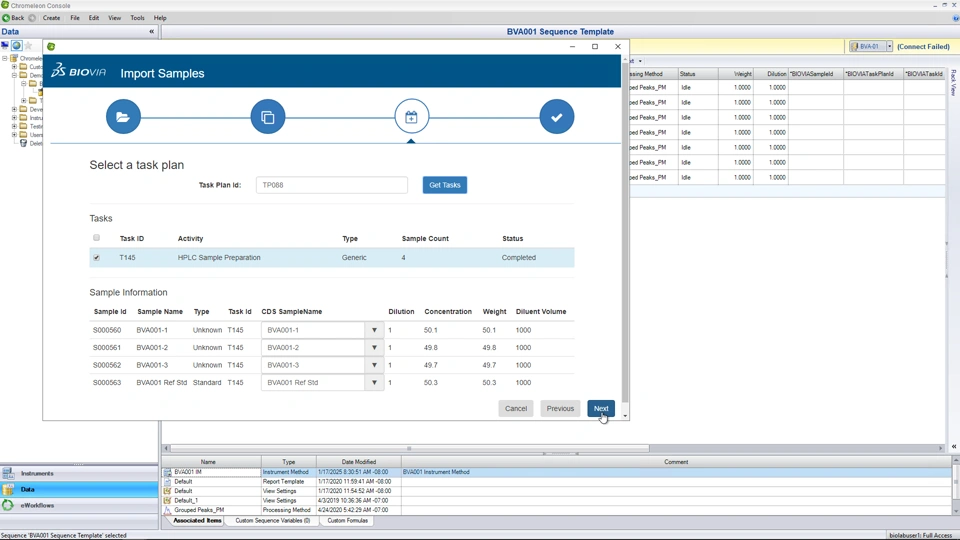The height and width of the screenshot is (540, 960).
Task: Open CDS SampleName dropdown for BVA001-3
Action: [374, 365]
